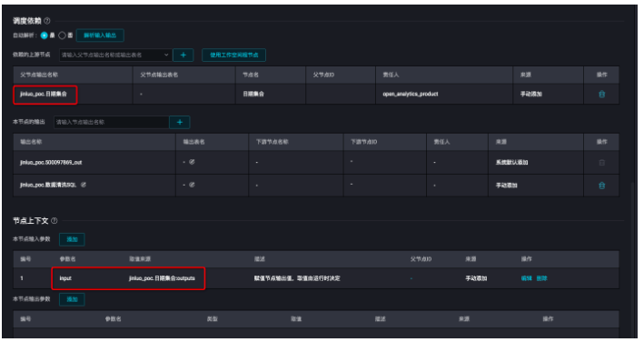Click open_analytics_product owner cell
Viewport: 644px width, 342px height.
pos(410,94)
